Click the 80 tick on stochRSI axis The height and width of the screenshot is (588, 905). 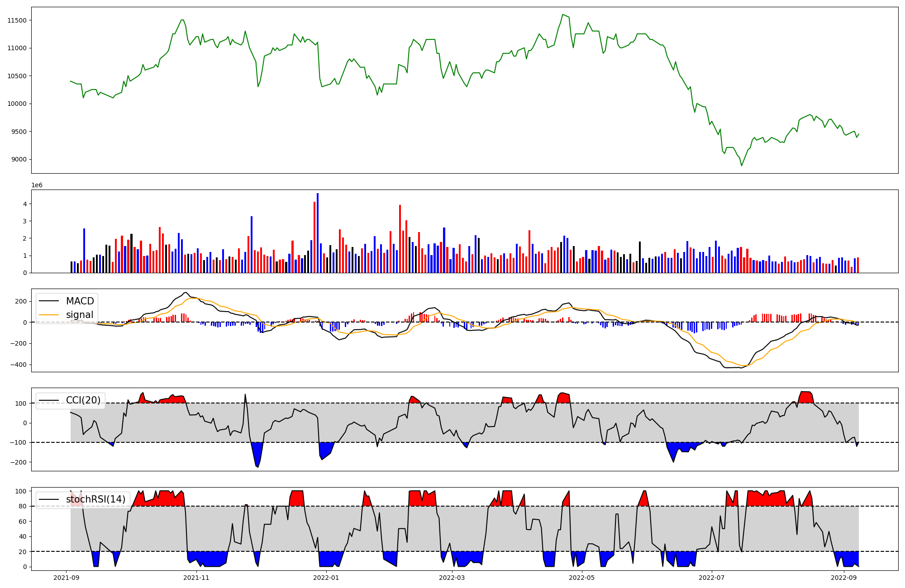pyautogui.click(x=23, y=507)
